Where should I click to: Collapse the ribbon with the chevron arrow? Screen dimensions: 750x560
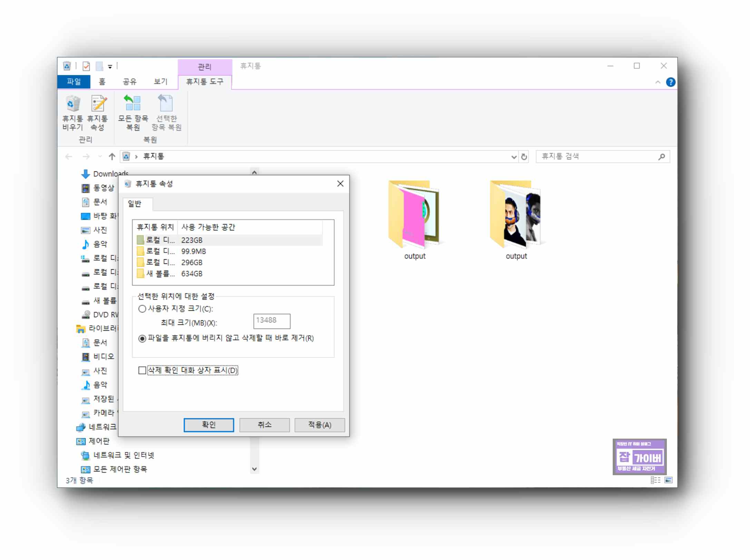pos(658,82)
